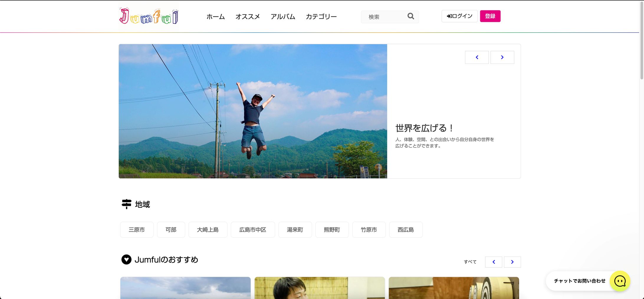The width and height of the screenshot is (644, 299).
Task: Click the Jumful logo
Action: [149, 16]
